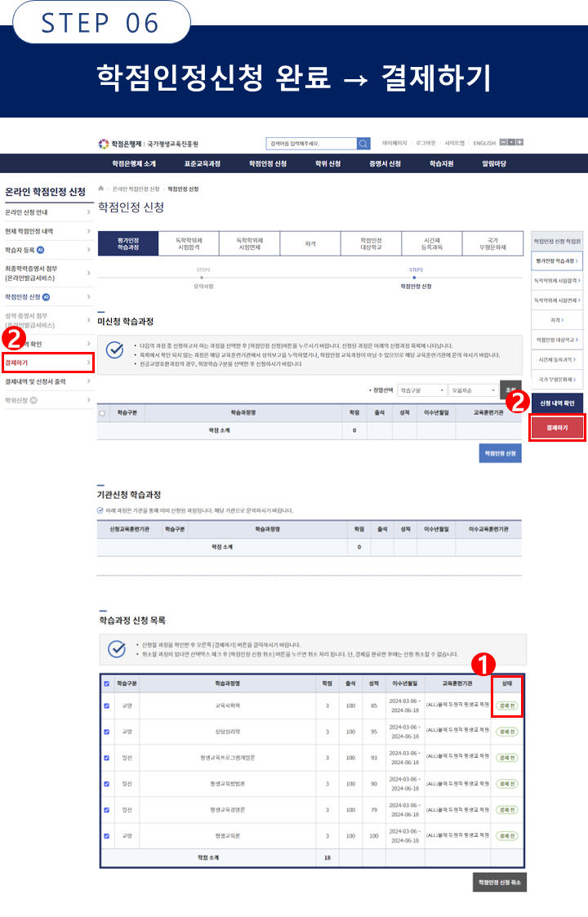Expand 온라인 신청 안내 sidebar chevron
The image size is (588, 917).
tap(89, 212)
